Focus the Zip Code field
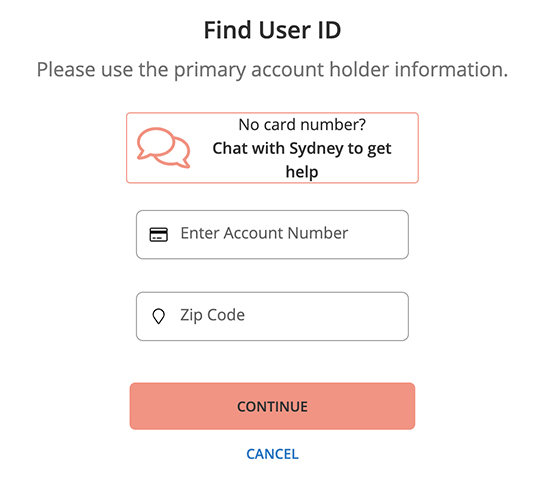 point(272,316)
